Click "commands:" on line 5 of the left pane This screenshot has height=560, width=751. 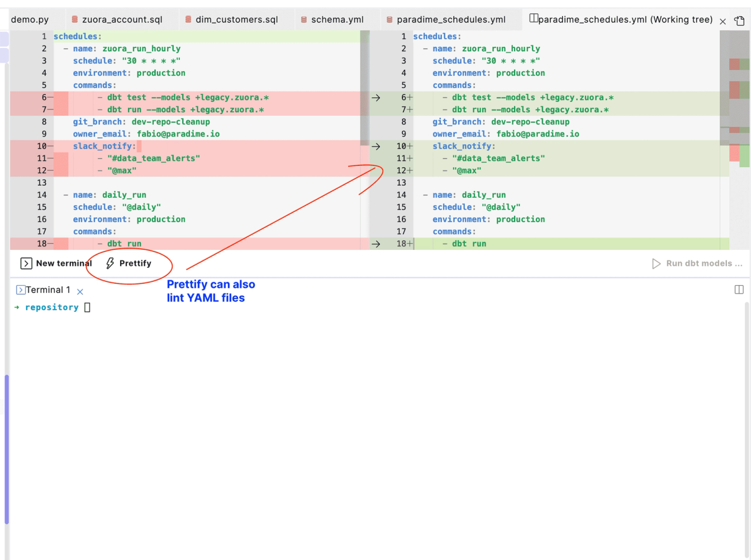pos(95,86)
